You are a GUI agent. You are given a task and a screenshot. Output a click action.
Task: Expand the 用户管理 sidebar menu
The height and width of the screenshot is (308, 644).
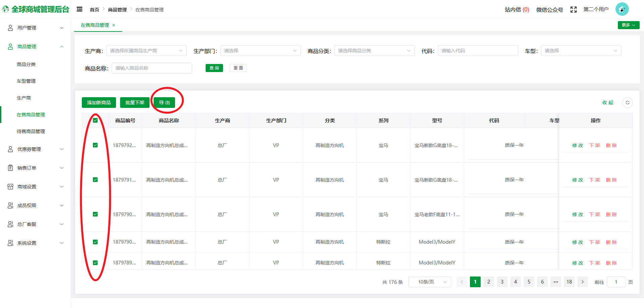[35, 28]
